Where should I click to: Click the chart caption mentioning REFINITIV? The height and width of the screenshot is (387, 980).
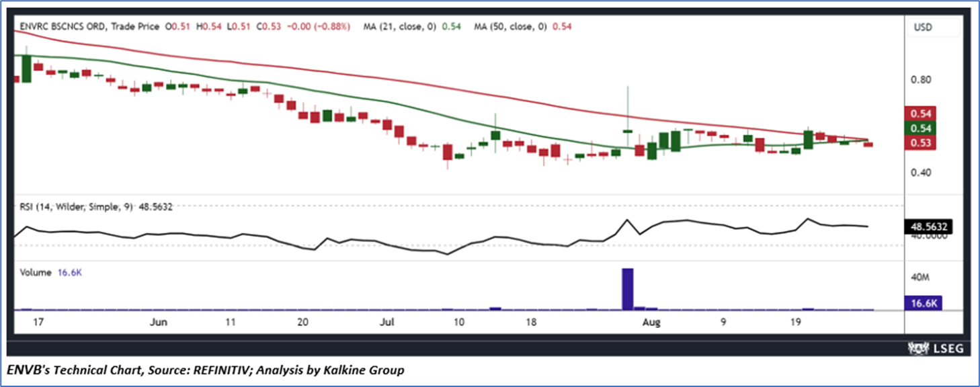[207, 370]
